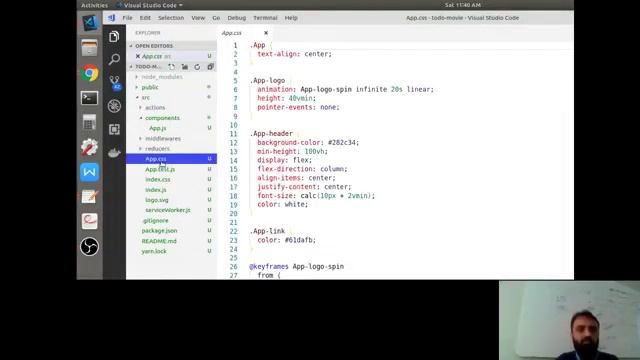Click the New Folder icon in explorer header
Viewport: 640px width, 360px height.
pyautogui.click(x=184, y=67)
